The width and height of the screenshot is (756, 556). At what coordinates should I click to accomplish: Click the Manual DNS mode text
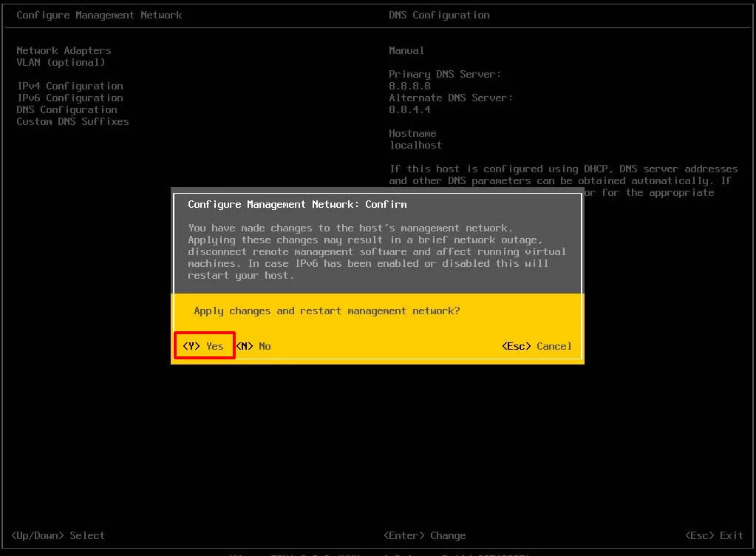point(406,50)
